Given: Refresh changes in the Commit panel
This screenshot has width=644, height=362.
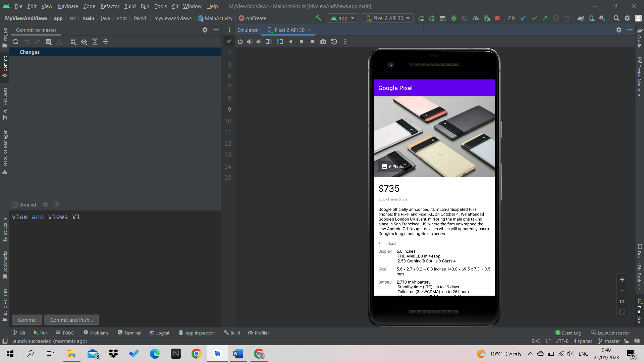Looking at the screenshot, I should click(x=15, y=42).
